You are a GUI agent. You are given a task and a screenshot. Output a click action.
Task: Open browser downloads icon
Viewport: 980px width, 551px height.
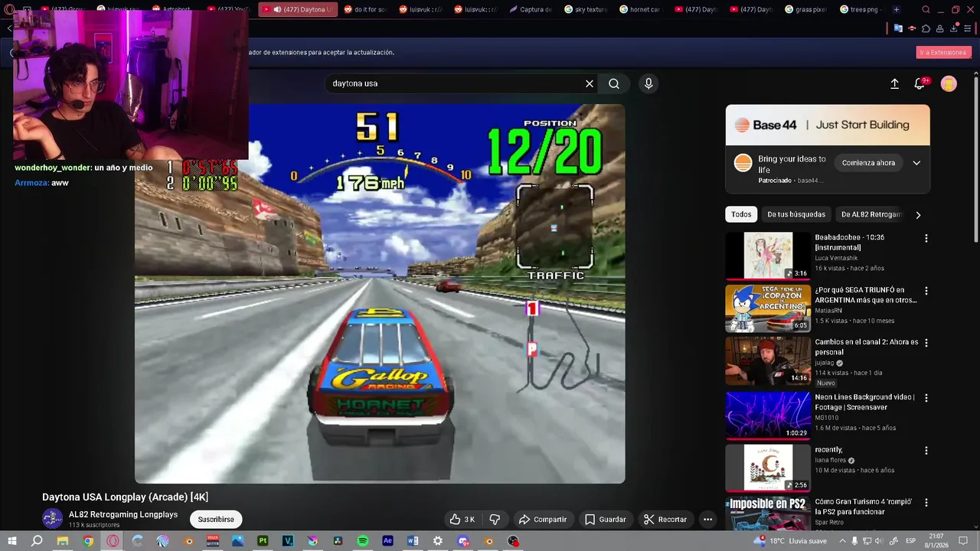pos(954,29)
